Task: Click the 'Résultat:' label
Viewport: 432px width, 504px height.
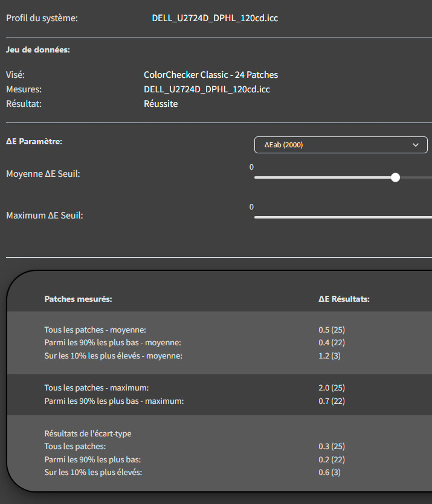Action: point(24,103)
